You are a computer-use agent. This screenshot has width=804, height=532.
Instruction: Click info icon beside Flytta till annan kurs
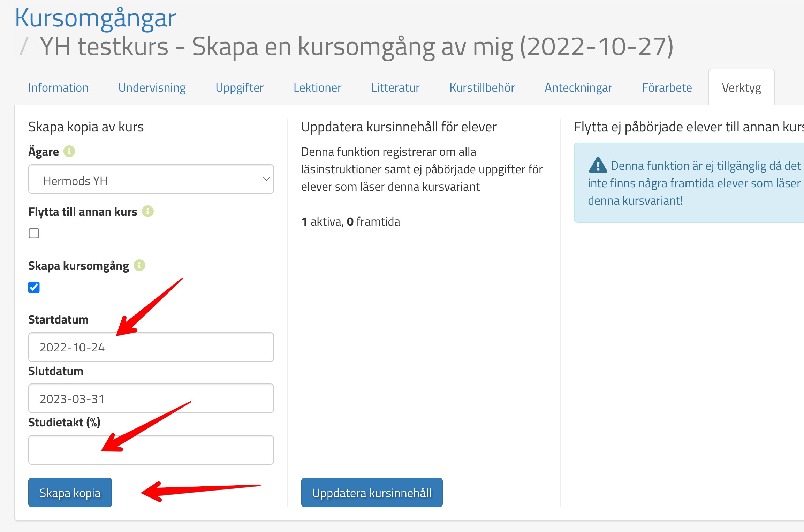click(148, 211)
